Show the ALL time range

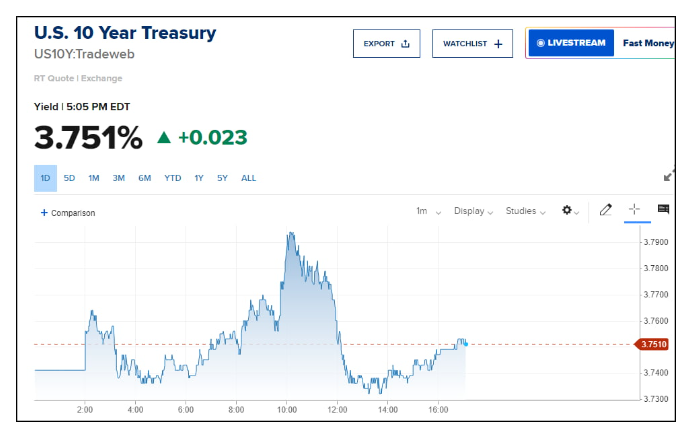pyautogui.click(x=249, y=178)
